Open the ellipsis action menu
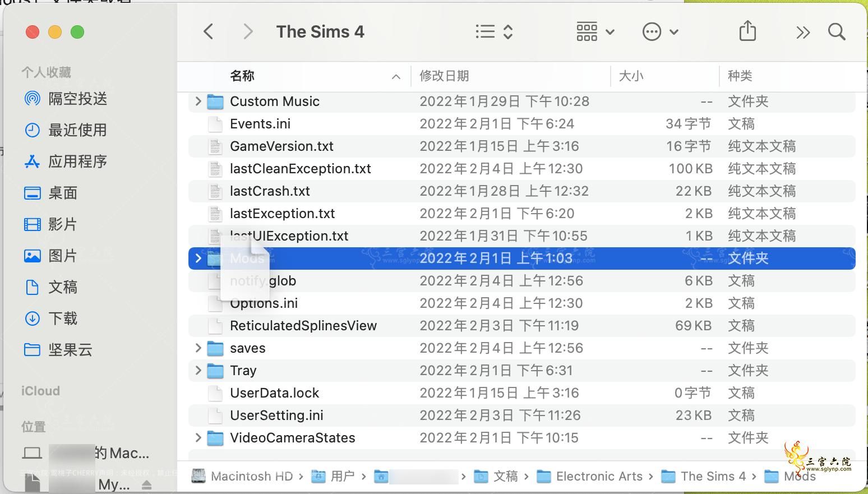The height and width of the screenshot is (494, 868). 660,32
